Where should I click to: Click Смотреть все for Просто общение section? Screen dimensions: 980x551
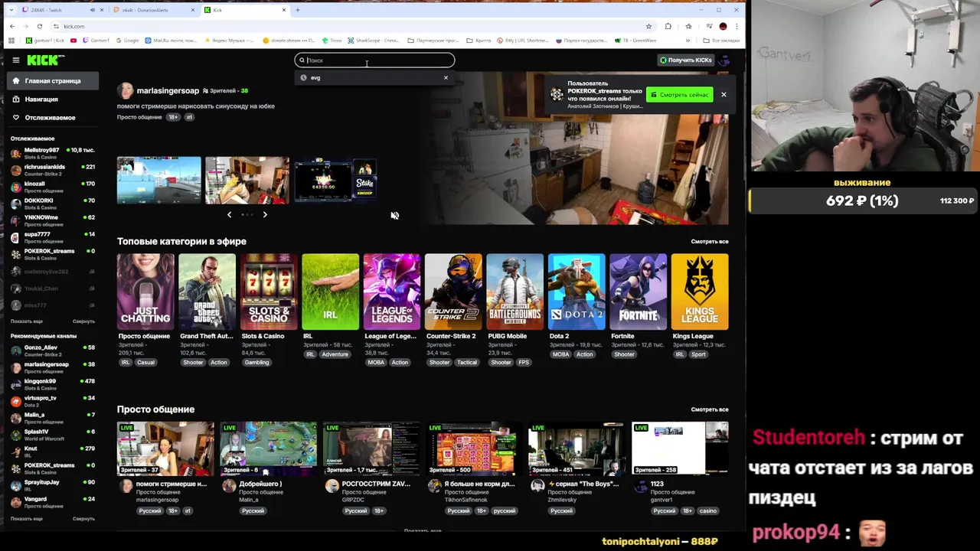[710, 409]
